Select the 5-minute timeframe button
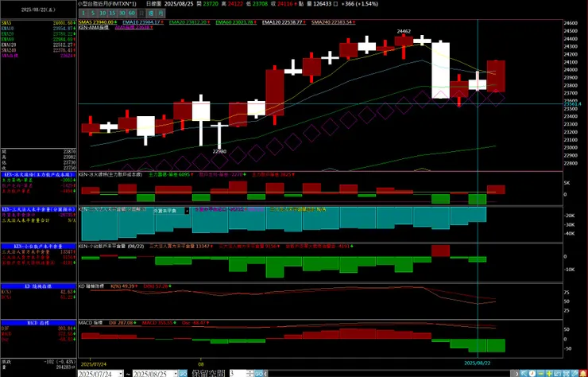Screen dimensions: 588x377 click(x=93, y=14)
